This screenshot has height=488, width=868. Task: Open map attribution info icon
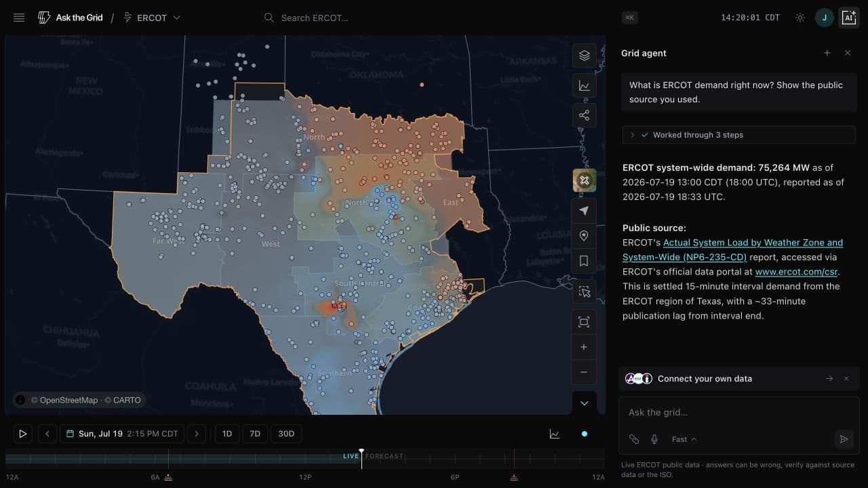(20, 400)
